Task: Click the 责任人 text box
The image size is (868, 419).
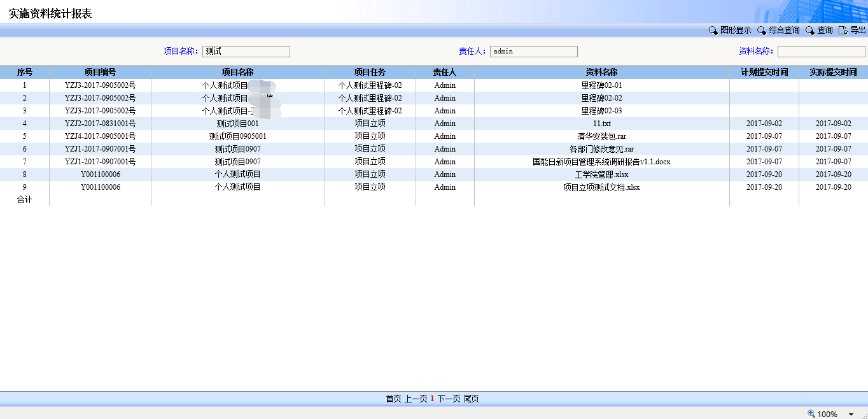Action: pyautogui.click(x=534, y=52)
